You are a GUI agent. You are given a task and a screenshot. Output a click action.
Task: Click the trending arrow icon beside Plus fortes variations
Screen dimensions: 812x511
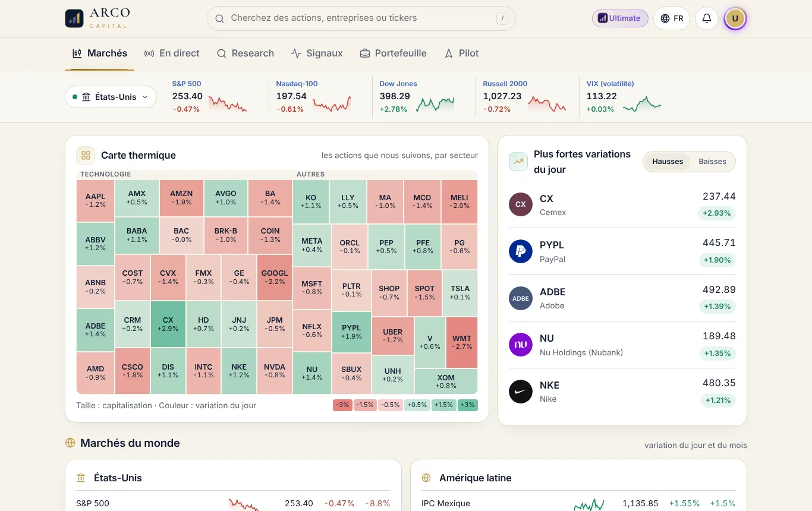point(518,162)
